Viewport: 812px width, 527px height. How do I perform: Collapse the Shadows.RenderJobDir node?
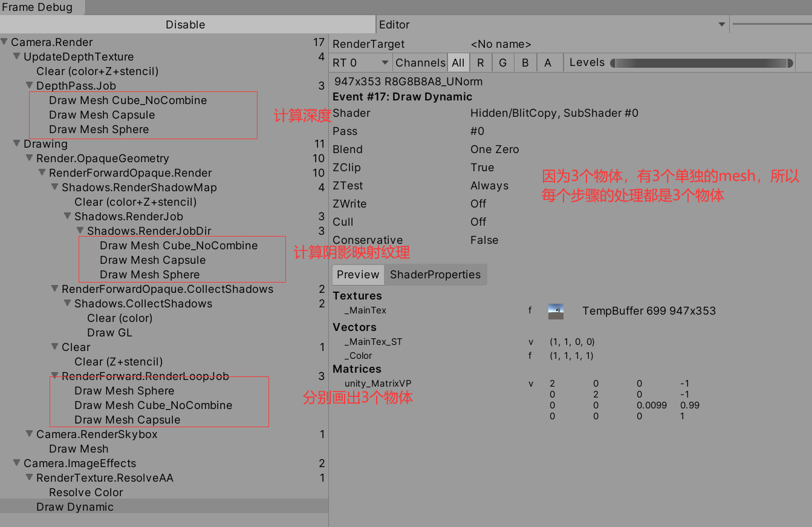pyautogui.click(x=81, y=231)
